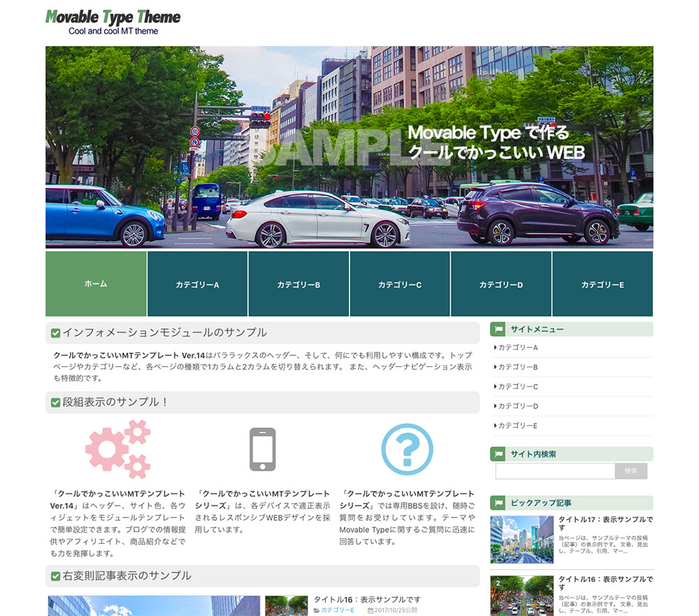Open カテゴリーA in the サイトメニュー sidebar list
This screenshot has height=616, width=699.
pos(518,348)
